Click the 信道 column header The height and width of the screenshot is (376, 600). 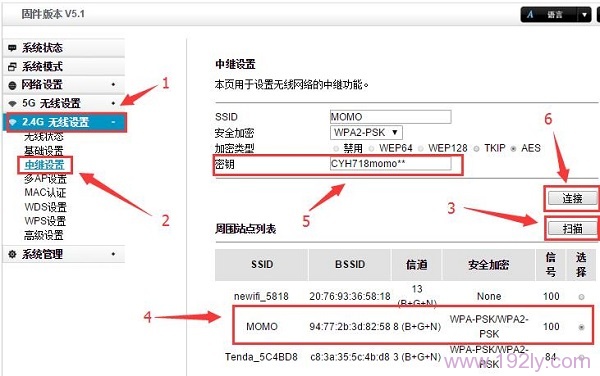[x=417, y=265]
